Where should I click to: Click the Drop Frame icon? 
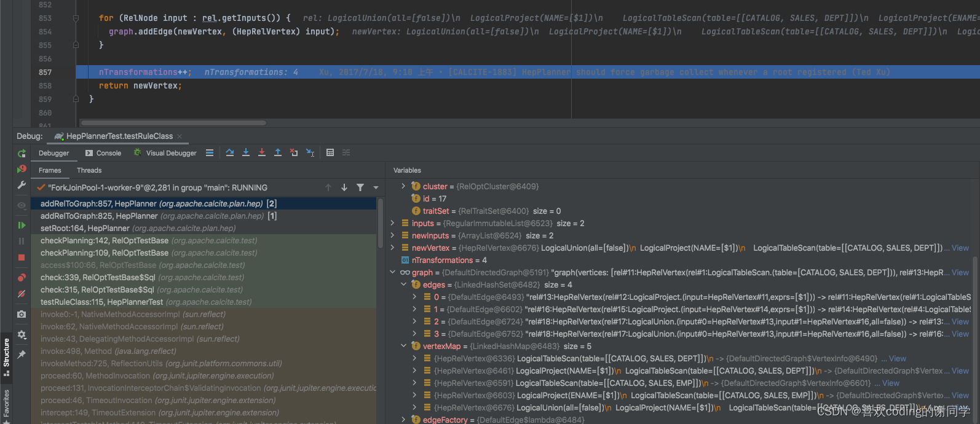(294, 152)
